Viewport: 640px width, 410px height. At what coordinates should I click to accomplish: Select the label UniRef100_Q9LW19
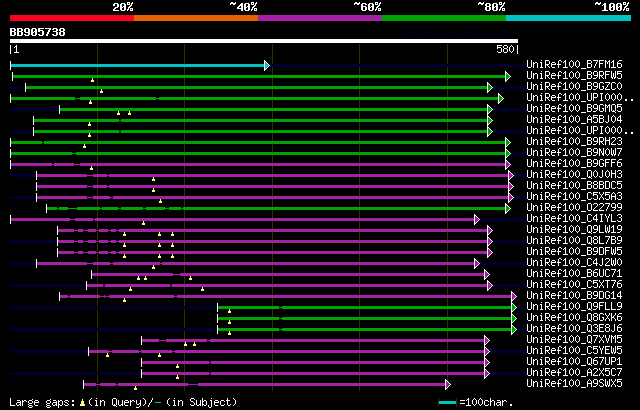pos(574,230)
